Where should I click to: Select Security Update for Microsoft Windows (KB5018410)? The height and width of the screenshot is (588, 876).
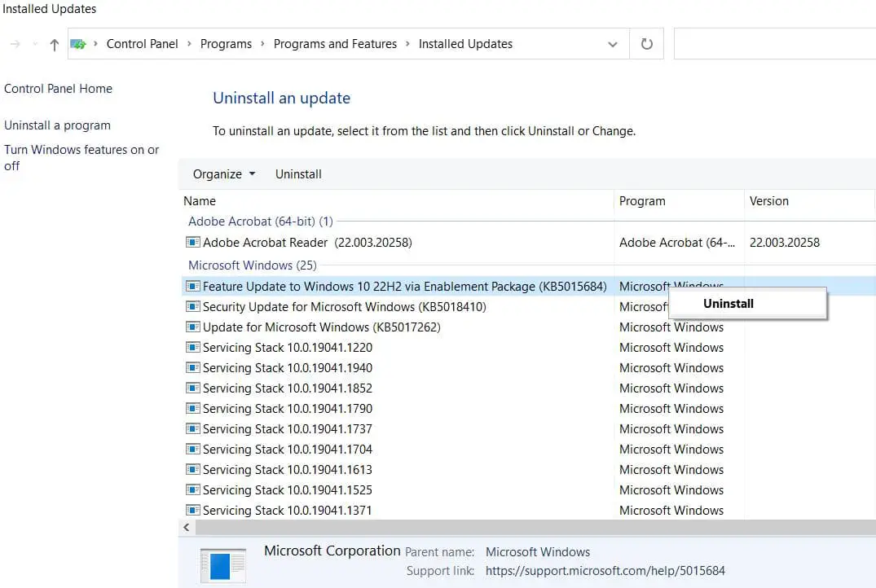pyautogui.click(x=344, y=306)
